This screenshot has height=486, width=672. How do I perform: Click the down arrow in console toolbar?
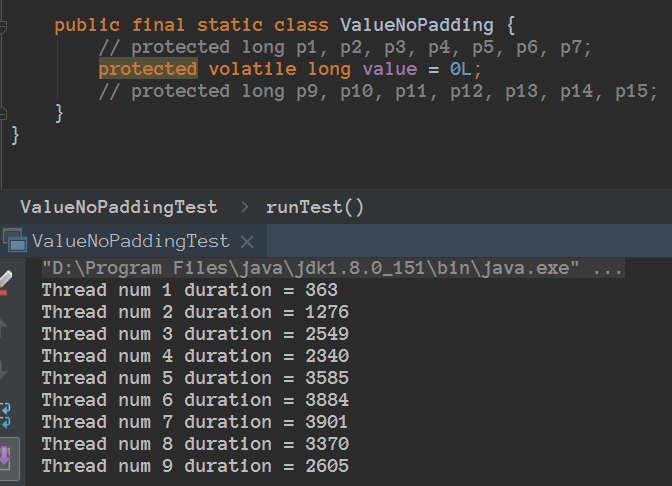[6, 370]
